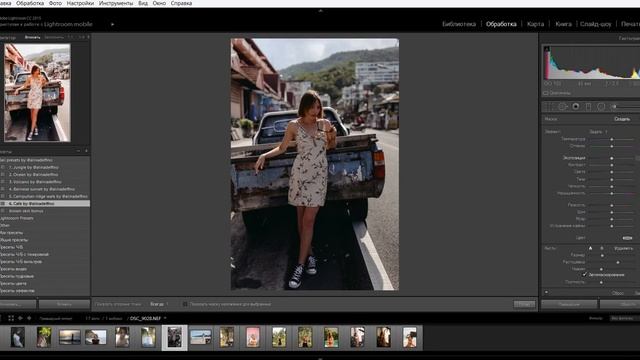Switch to the Карта module
The height and width of the screenshot is (360, 640).
pyautogui.click(x=535, y=24)
